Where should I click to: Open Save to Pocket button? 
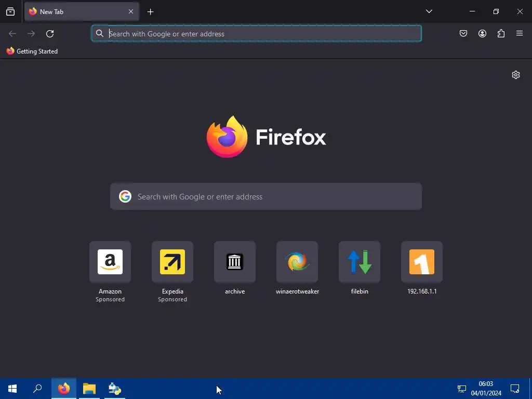(x=463, y=33)
